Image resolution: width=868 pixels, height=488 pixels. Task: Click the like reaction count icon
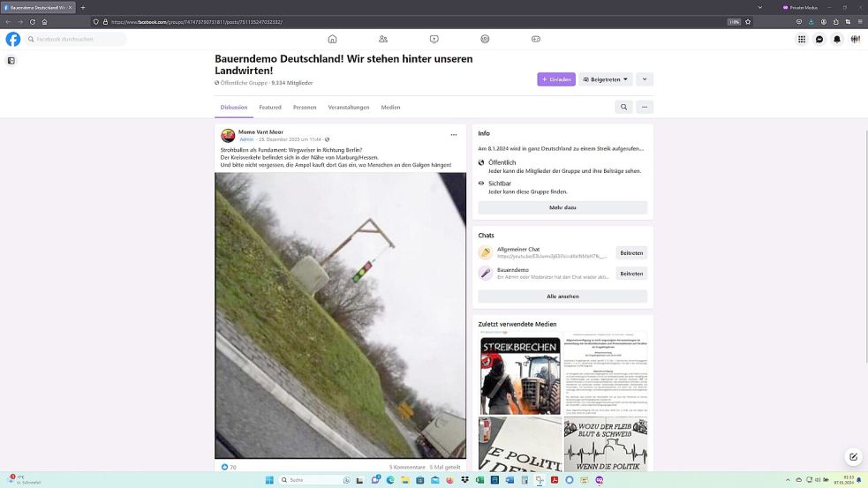click(225, 467)
